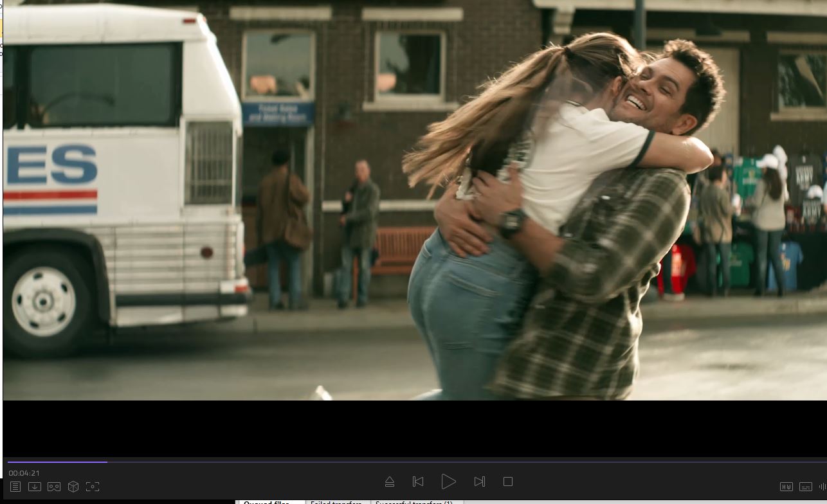
Task: Click the 00:04:21 elapsed time display
Action: pyautogui.click(x=24, y=473)
